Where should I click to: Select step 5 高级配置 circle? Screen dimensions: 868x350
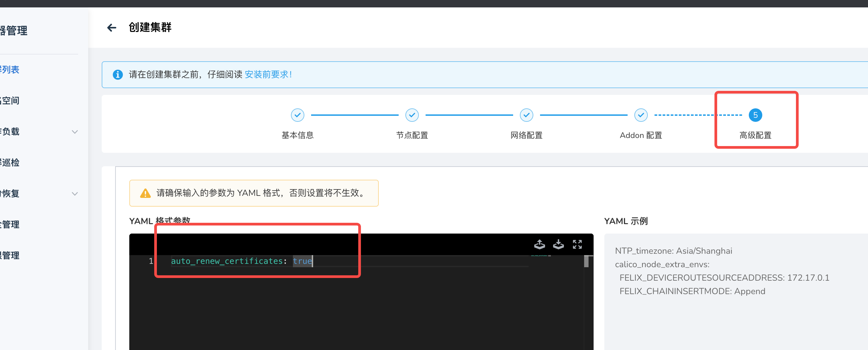(x=756, y=114)
